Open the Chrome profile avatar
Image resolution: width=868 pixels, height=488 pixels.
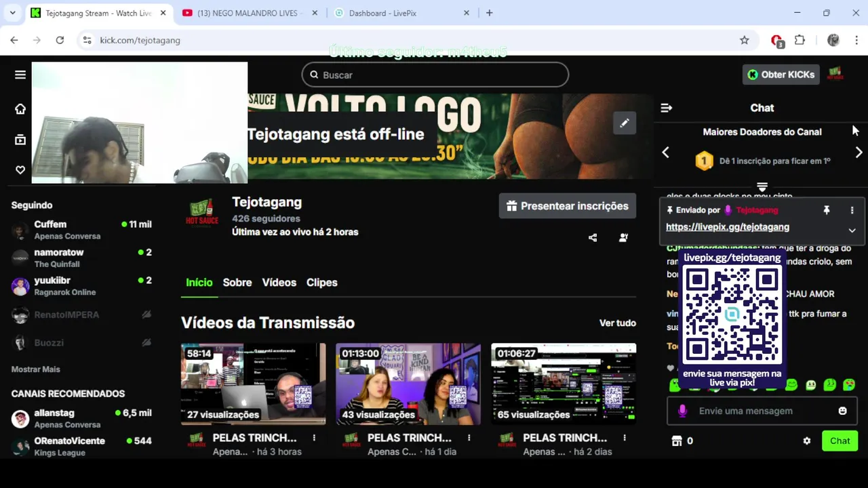tap(833, 40)
